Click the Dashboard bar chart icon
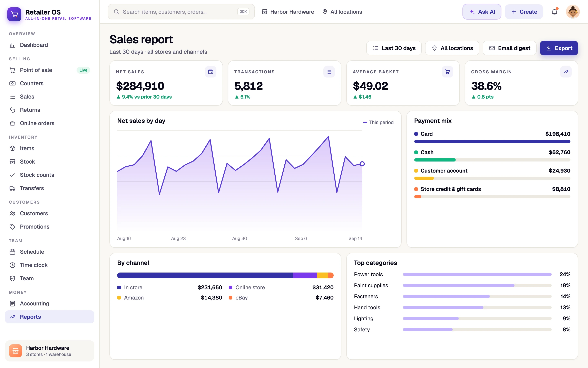This screenshot has width=588, height=368. point(12,45)
